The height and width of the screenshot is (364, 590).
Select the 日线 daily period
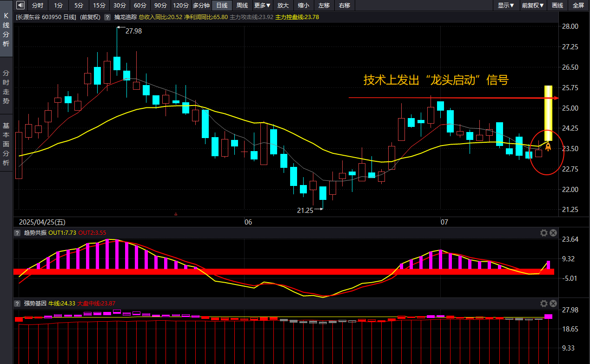(222, 6)
